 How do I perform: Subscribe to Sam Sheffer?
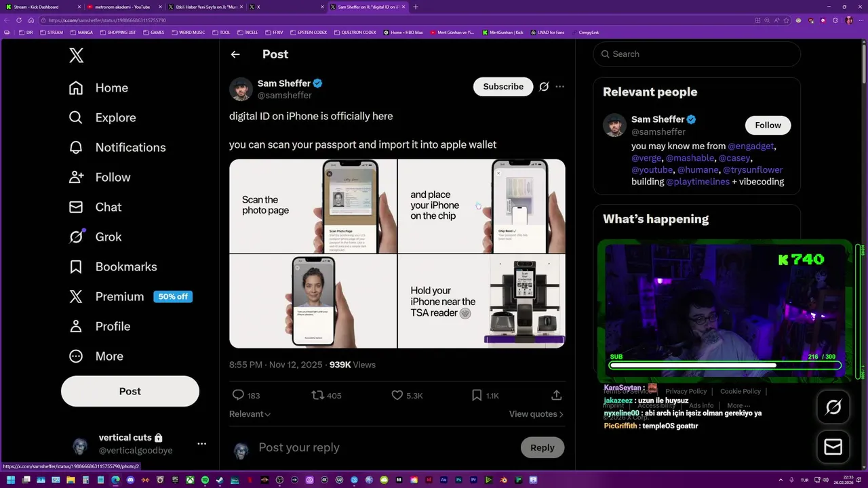click(503, 87)
